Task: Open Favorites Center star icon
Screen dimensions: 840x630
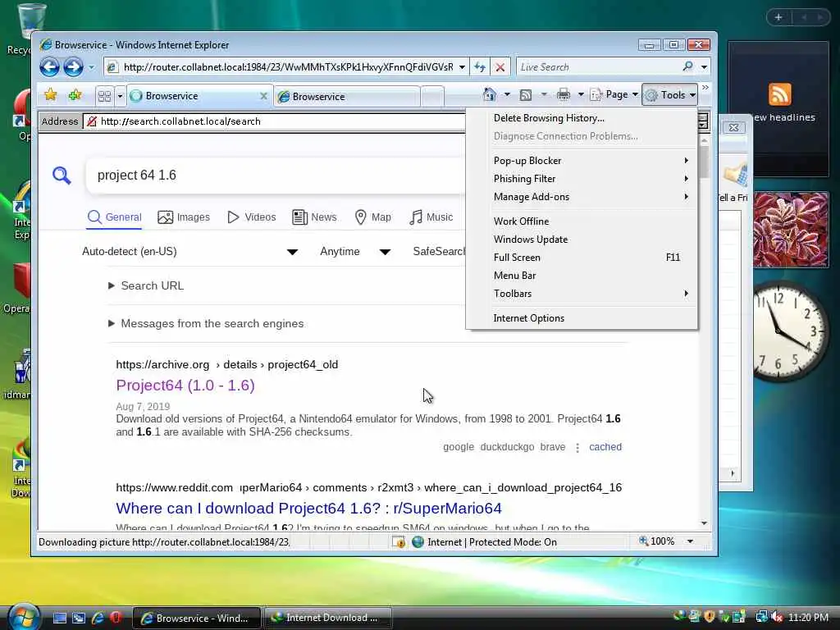Action: tap(50, 95)
